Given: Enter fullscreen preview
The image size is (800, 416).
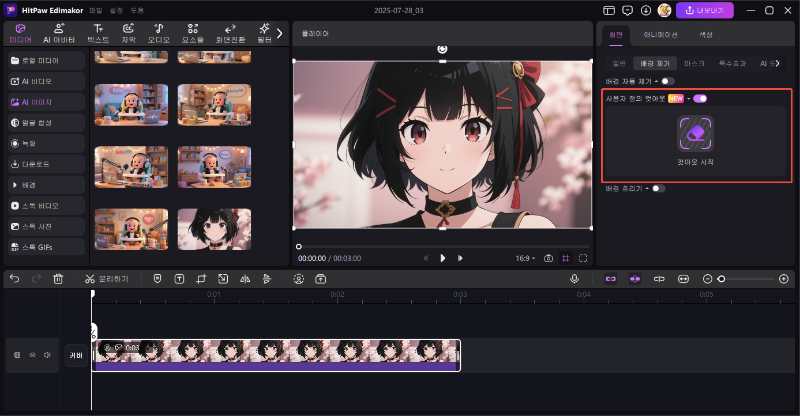Looking at the screenshot, I should [x=583, y=258].
